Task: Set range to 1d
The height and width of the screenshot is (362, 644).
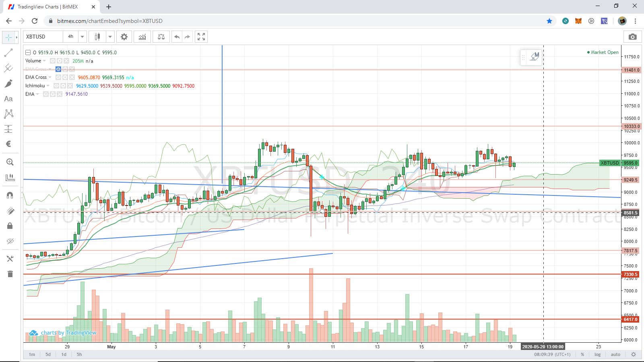Action: (x=64, y=354)
